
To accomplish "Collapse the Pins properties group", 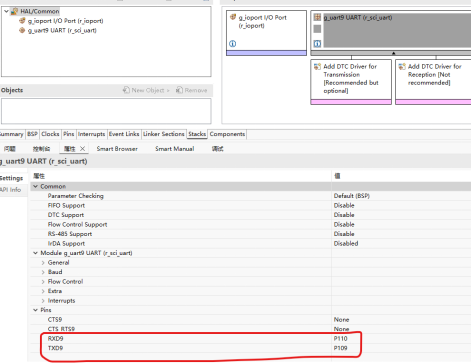I will coord(35,310).
